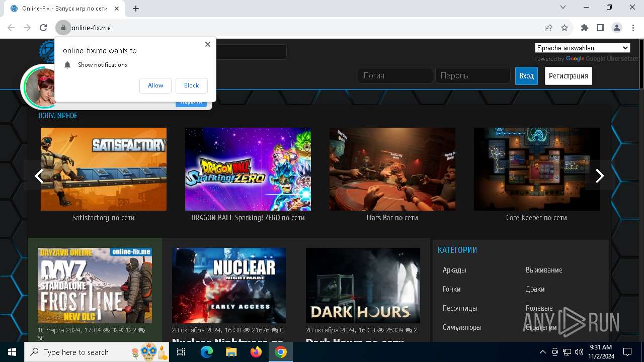Open the tab search chevron
644x362 pixels.
click(563, 8)
